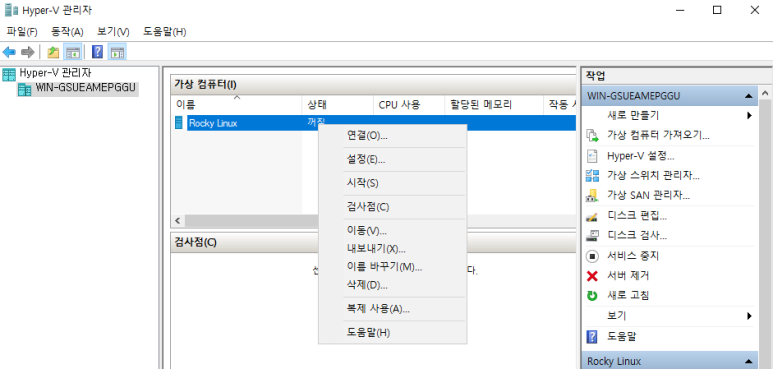Screen dimensions: 773x369
Task: Expand the 보기 submenu arrow in actions pane
Action: tap(749, 316)
